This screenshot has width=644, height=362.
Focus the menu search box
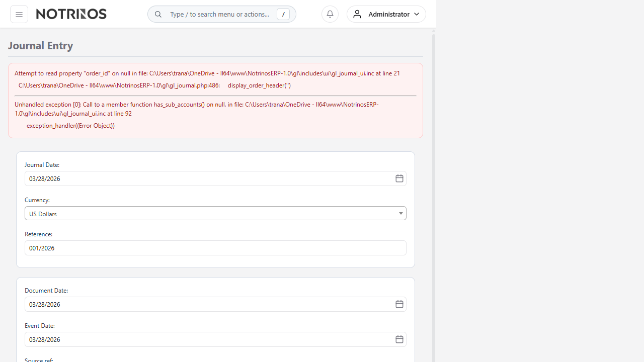(219, 14)
